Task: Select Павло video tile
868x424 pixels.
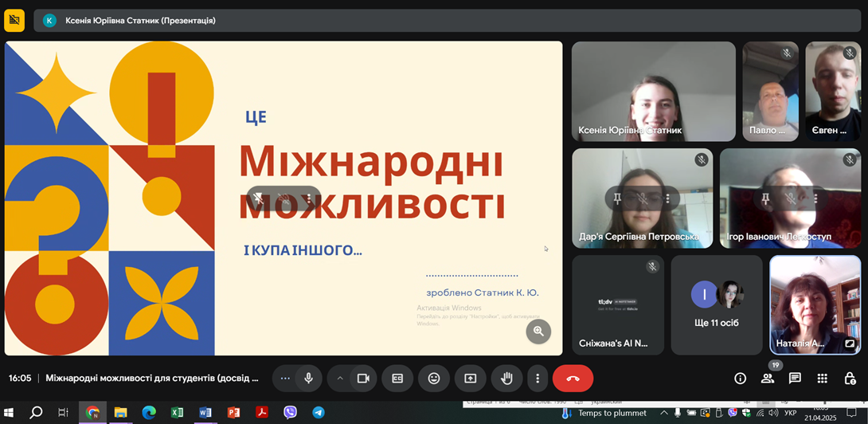Action: [770, 92]
